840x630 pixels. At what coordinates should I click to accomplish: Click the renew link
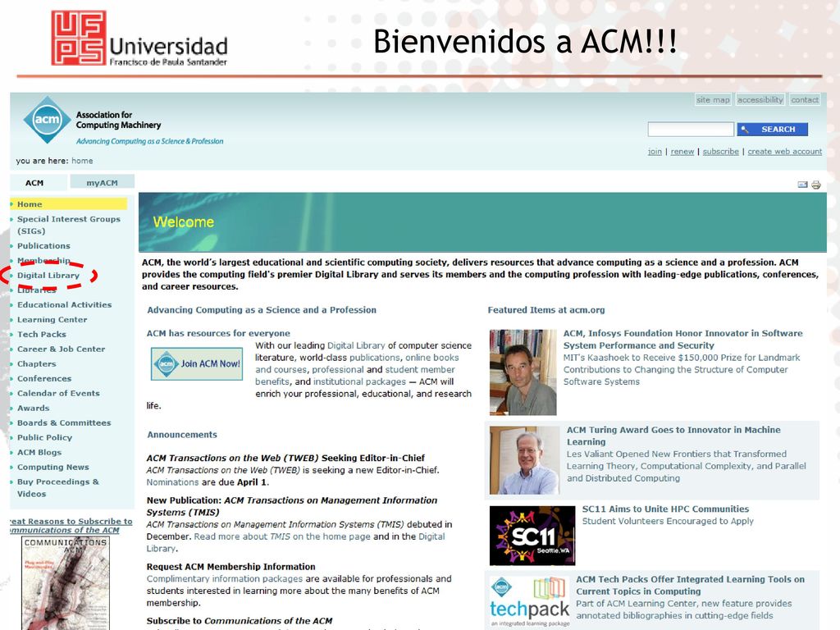click(682, 152)
